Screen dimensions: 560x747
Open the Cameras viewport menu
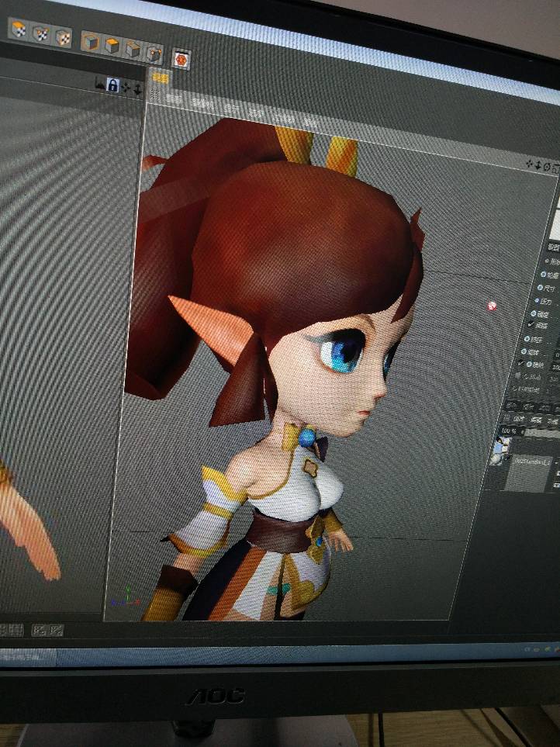click(x=202, y=104)
